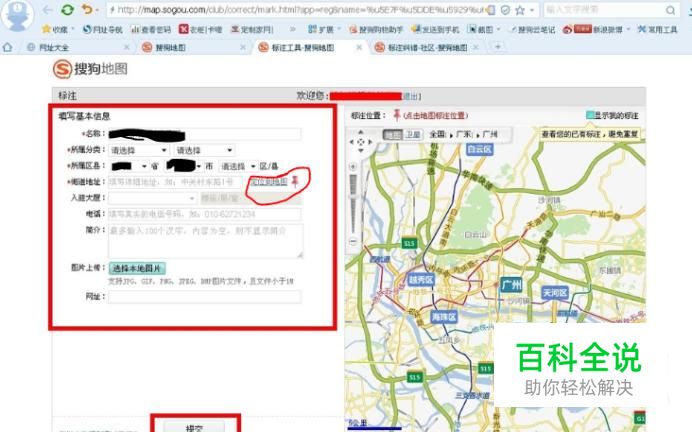The image size is (692, 432).
Task: Click the map pan-up arrow
Action: [x=361, y=132]
